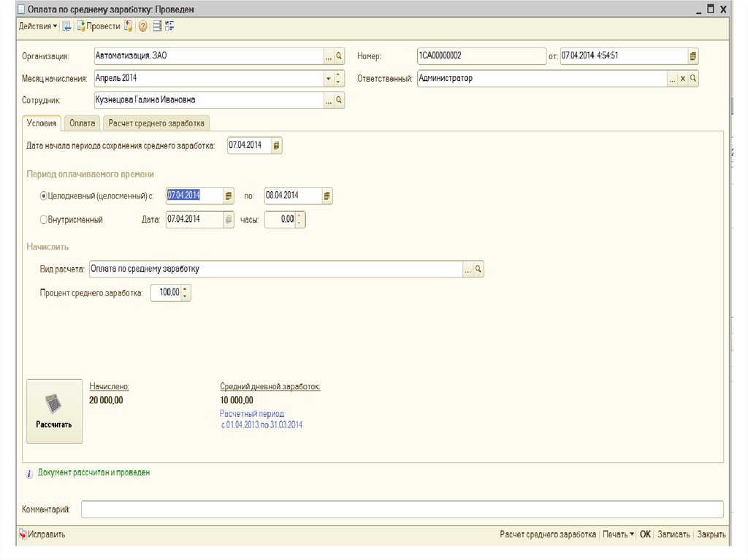Click the Расчетный период link

point(252,414)
